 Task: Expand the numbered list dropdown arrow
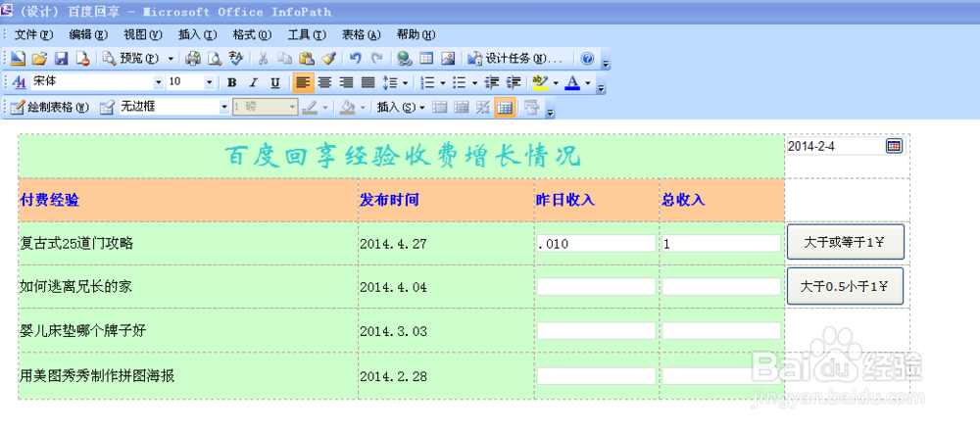pyautogui.click(x=443, y=82)
